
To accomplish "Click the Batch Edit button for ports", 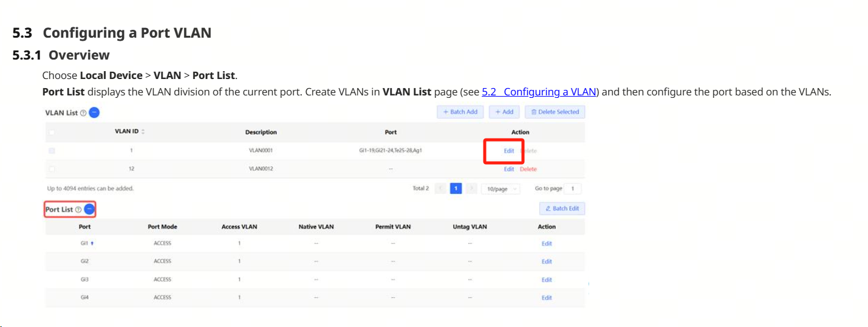I will [562, 208].
